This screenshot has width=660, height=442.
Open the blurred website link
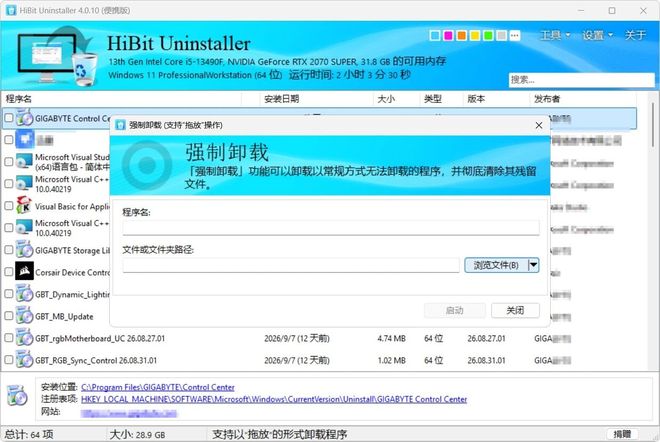coord(129,413)
